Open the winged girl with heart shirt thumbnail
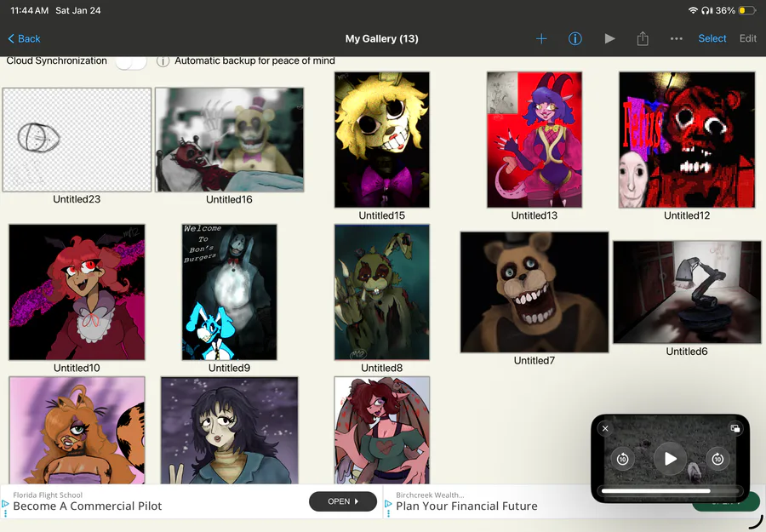This screenshot has height=532, width=766. [382, 430]
